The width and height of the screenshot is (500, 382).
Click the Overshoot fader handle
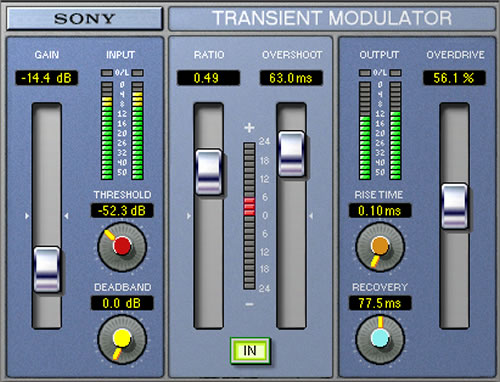(x=291, y=154)
